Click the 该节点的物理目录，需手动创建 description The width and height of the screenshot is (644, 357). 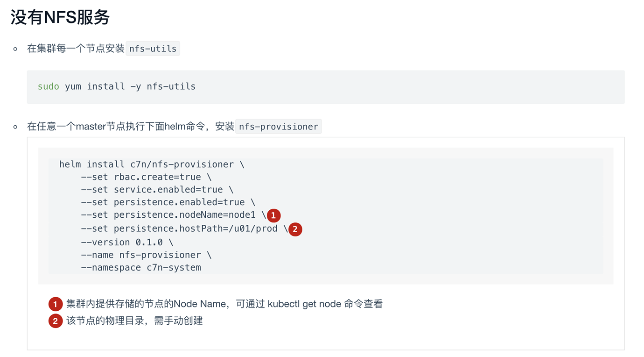click(134, 321)
